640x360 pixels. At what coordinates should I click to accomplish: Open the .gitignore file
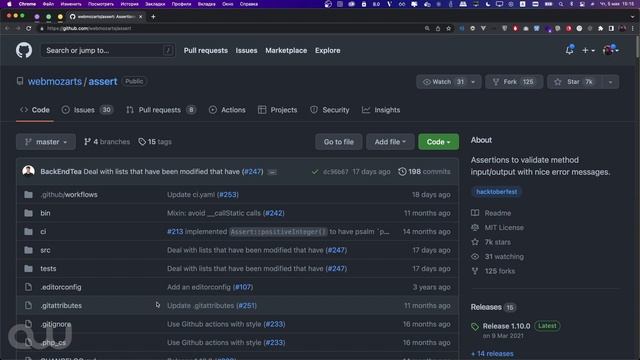(x=56, y=324)
